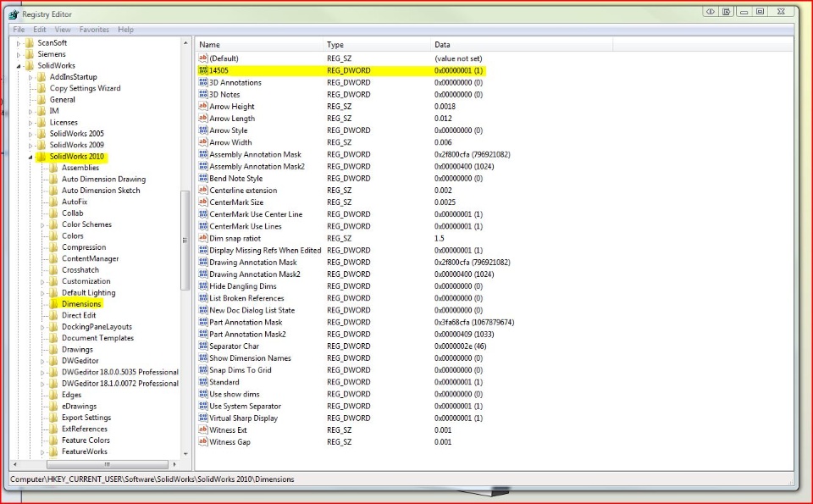The height and width of the screenshot is (504, 813).
Task: Click the string icon beside Witness Gap
Action: [x=203, y=442]
